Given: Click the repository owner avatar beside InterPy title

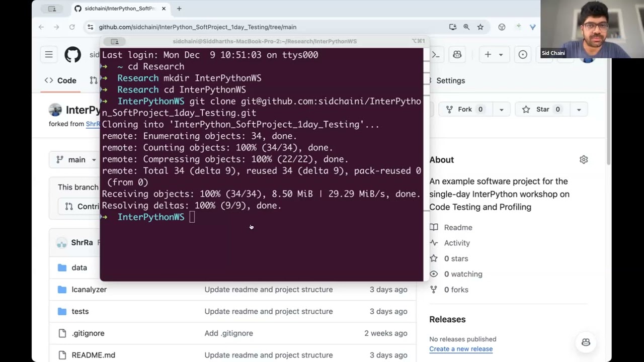Looking at the screenshot, I should coord(55,110).
